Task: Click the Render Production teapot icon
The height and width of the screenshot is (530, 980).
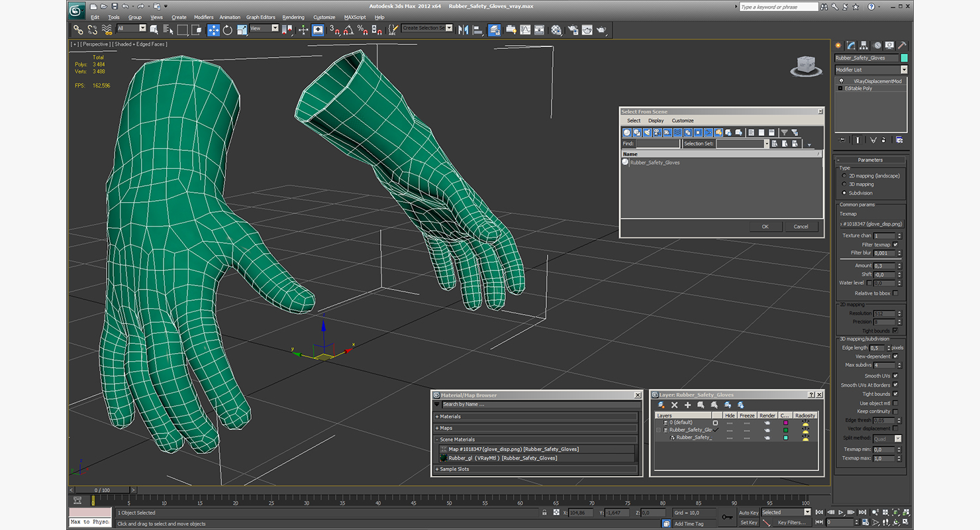Action: click(x=601, y=29)
